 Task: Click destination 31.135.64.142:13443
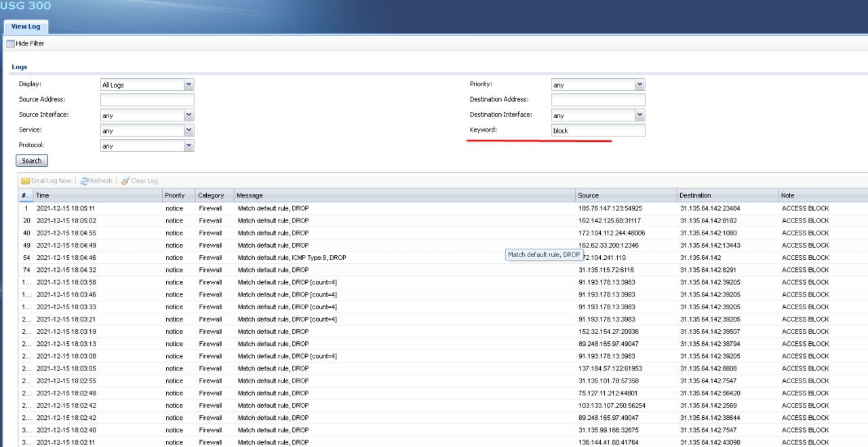tap(710, 245)
